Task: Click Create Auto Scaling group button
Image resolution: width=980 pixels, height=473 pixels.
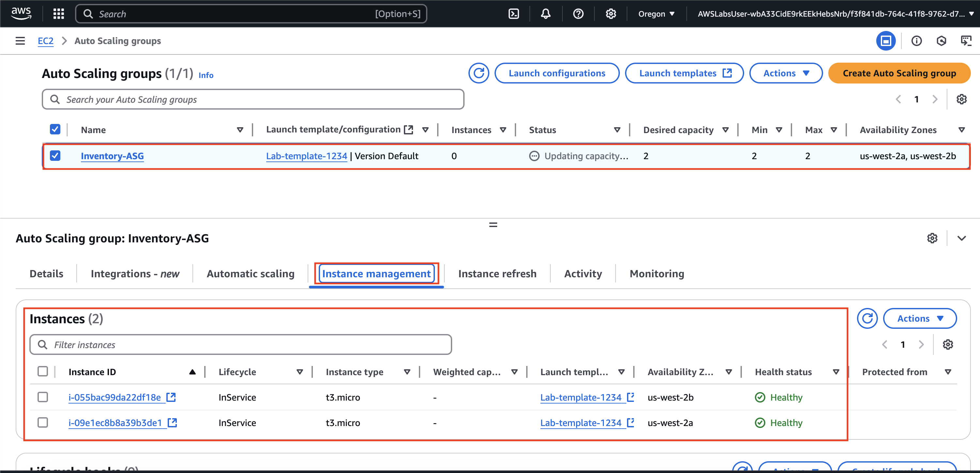Action: 899,73
